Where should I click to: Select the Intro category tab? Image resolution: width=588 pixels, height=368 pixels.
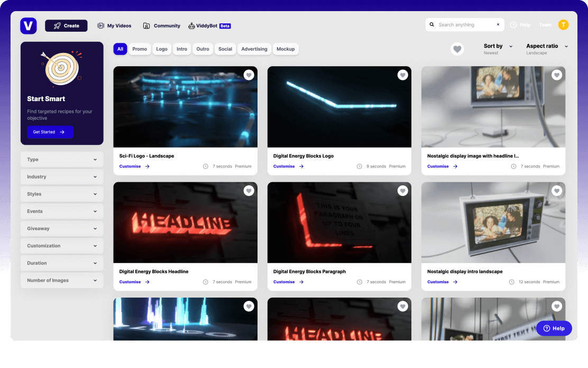pyautogui.click(x=182, y=49)
